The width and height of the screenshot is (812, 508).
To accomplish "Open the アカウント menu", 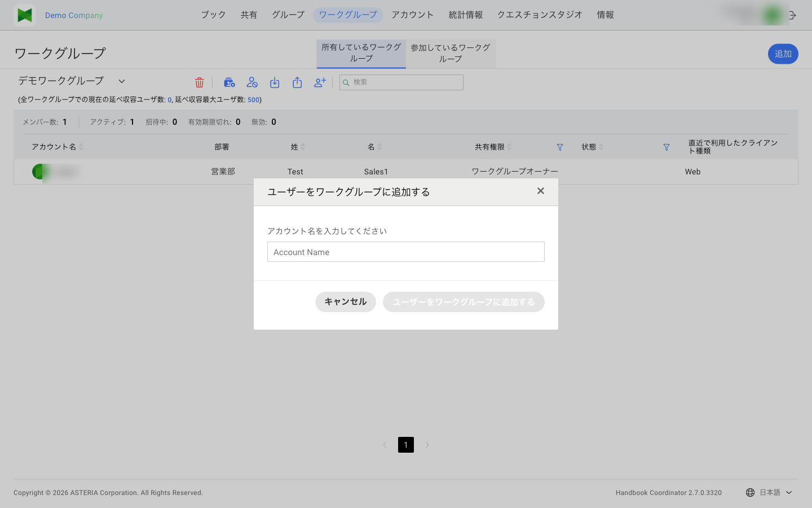I will pos(413,15).
